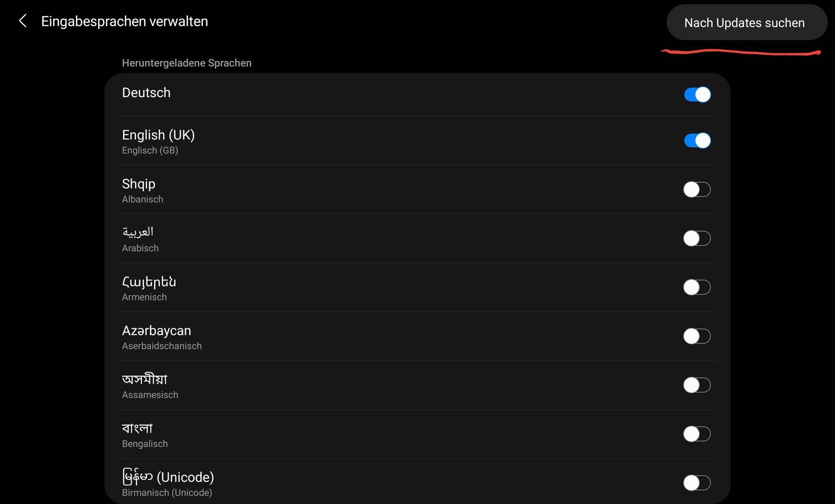Select the Deutsch language row label
This screenshot has width=835, height=504.
coord(146,93)
